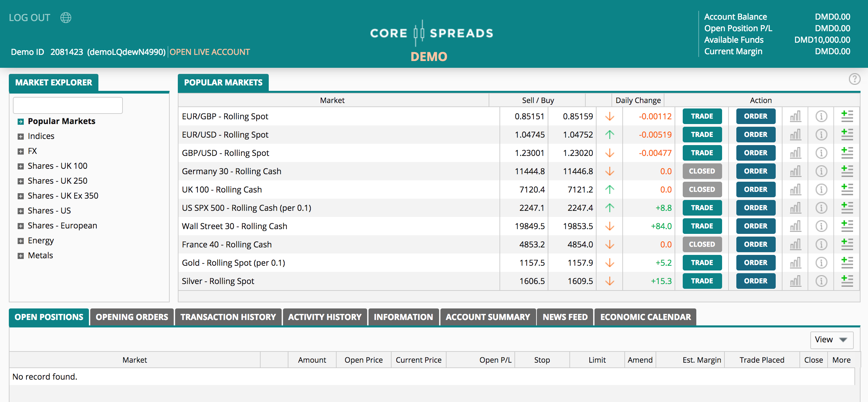
Task: Add GBP/USD to watchlist
Action: pyautogui.click(x=847, y=153)
